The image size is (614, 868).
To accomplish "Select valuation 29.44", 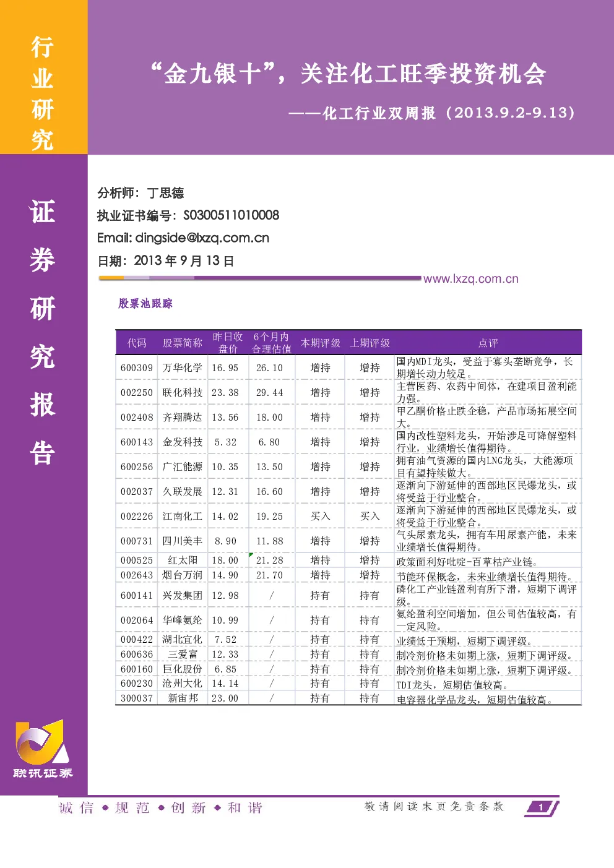I will click(270, 393).
